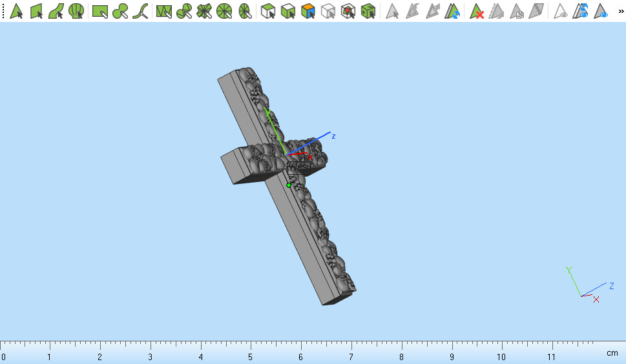Screen dimensions: 626x364
Task: Click the greyed-out wireframe cube tool
Action: coord(328,11)
